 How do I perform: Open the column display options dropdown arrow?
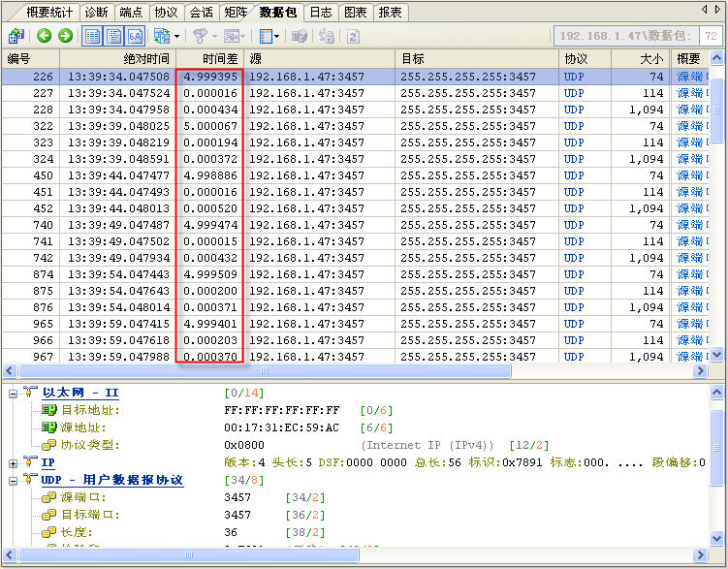pyautogui.click(x=278, y=36)
